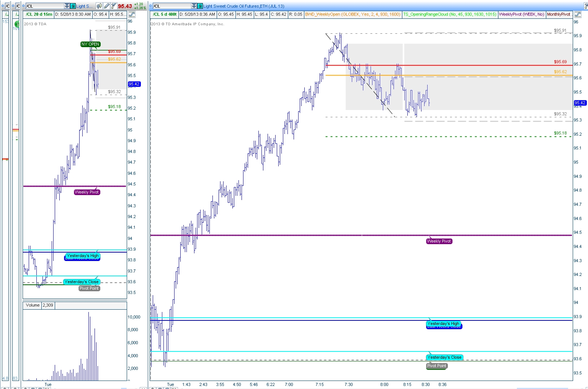The image size is (588, 389).
Task: Click the 'O: 95.4' value in left chart
Action: [101, 15]
